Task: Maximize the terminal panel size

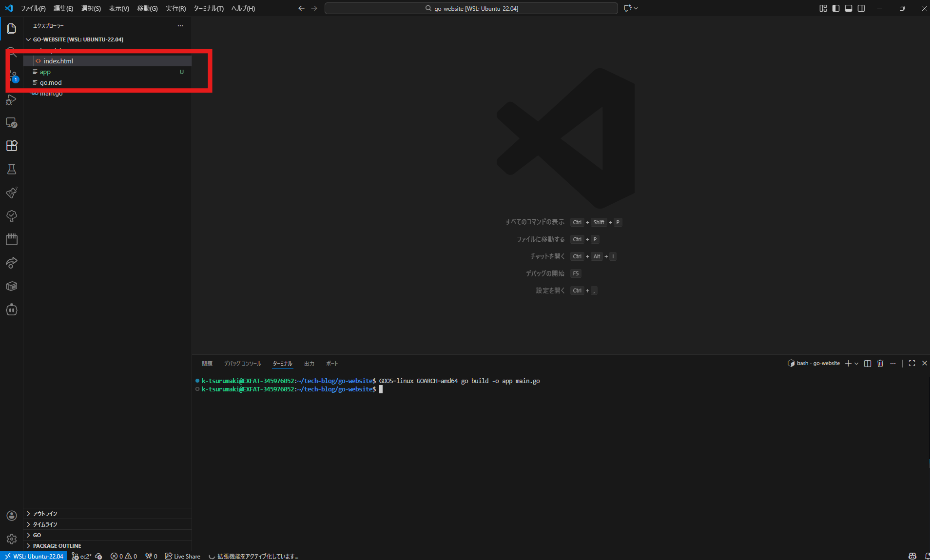Action: (x=912, y=364)
